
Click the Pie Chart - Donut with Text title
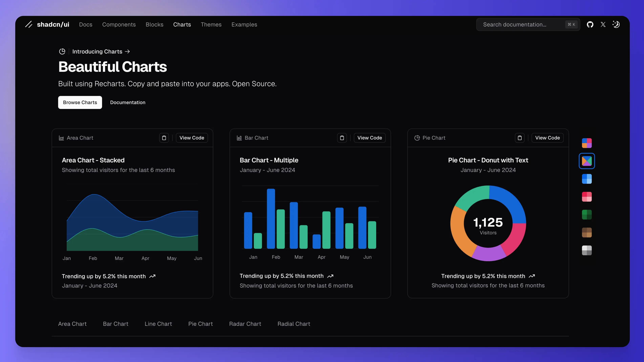pyautogui.click(x=488, y=160)
